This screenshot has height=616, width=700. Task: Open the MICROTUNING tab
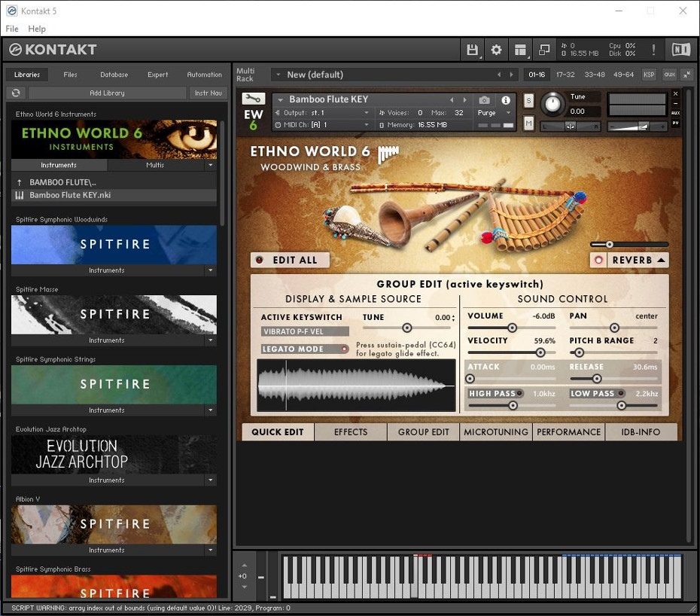coord(496,432)
